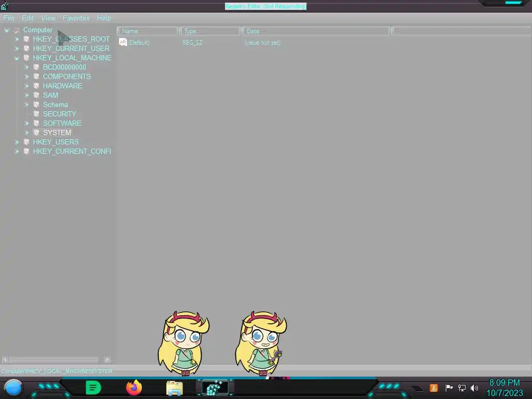Open File Explorer from the taskbar
The width and height of the screenshot is (532, 399).
[x=175, y=388]
